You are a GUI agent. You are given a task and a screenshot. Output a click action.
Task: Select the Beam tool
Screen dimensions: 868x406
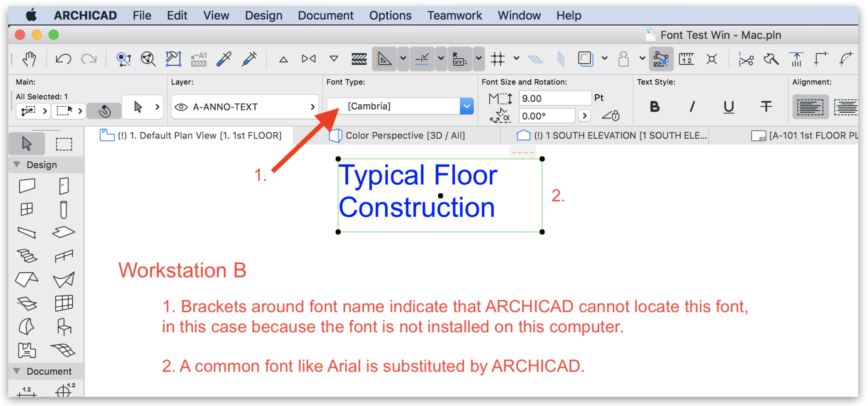[27, 233]
